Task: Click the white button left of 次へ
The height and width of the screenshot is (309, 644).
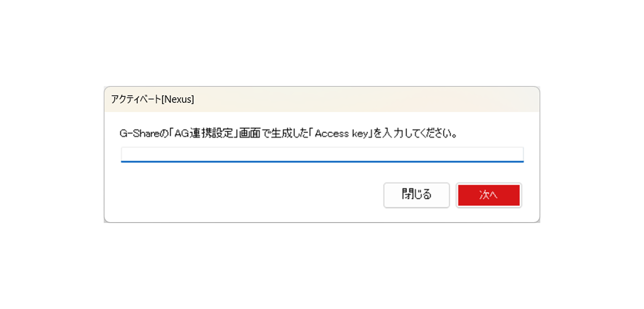Action: tap(416, 195)
